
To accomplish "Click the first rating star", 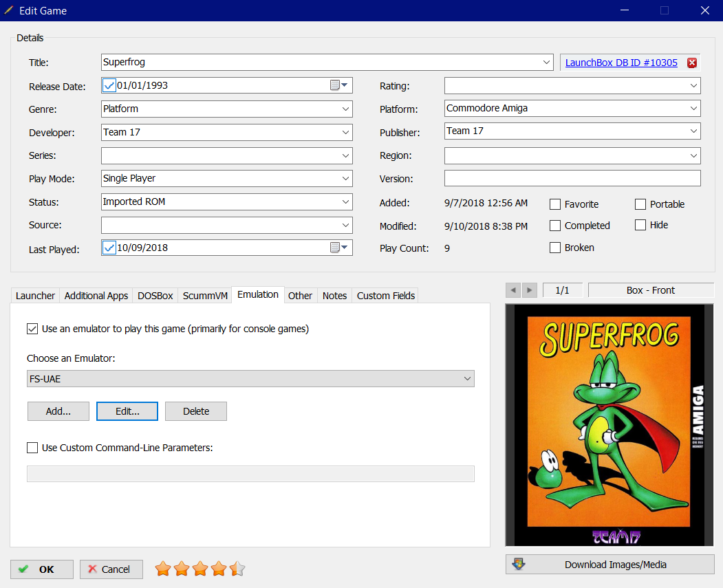I will (x=163, y=569).
